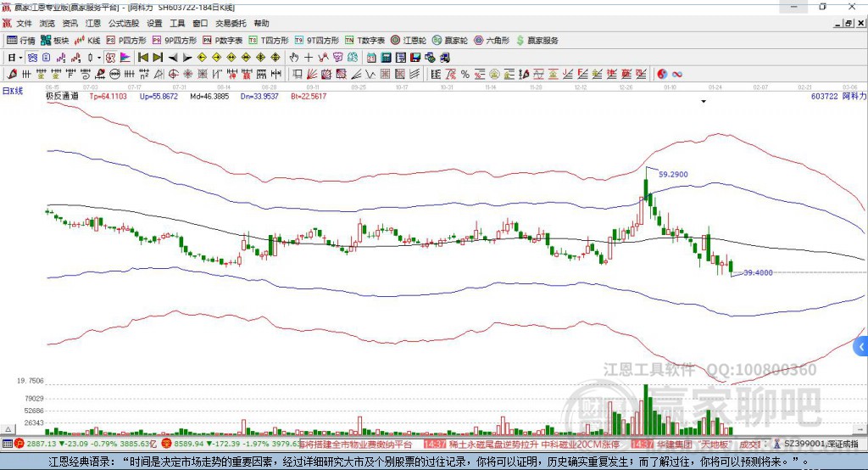Toggle the colored flag icon button

125,58
